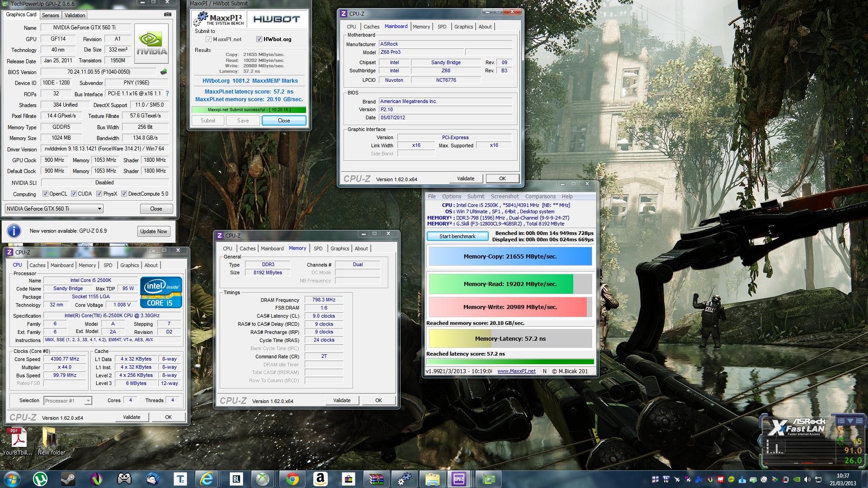Viewport: 868px width, 488px height.
Task: Click OK in the Memory CPU-Z window
Action: tap(378, 400)
